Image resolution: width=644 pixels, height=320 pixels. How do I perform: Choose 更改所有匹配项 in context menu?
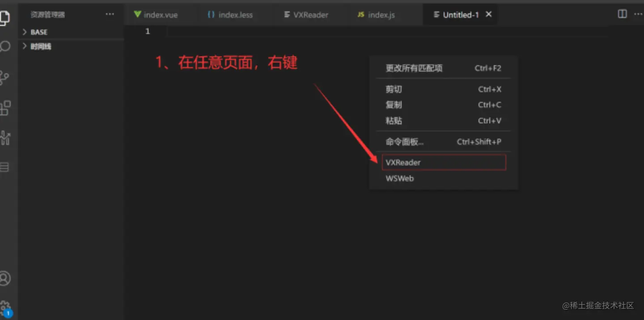[443, 68]
